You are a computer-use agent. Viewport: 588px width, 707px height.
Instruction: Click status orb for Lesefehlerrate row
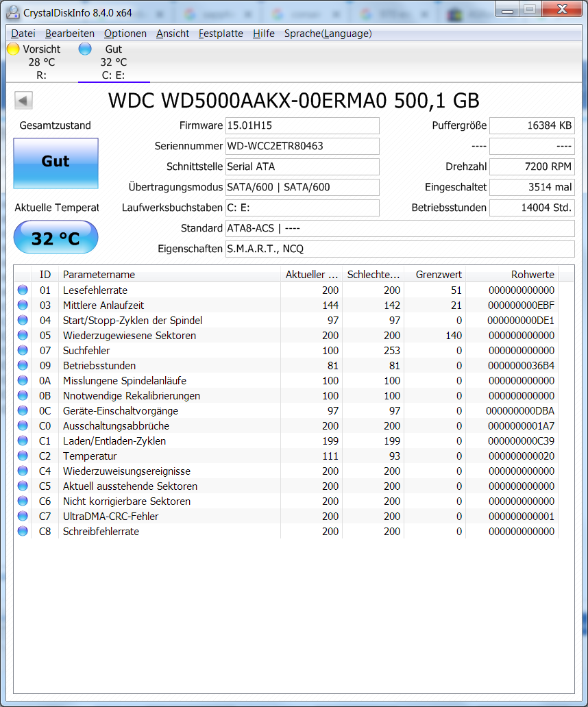click(x=23, y=290)
